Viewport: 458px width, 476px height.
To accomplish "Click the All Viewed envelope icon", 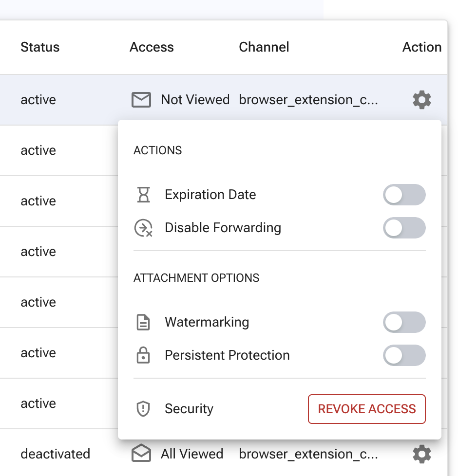I will coord(141,454).
